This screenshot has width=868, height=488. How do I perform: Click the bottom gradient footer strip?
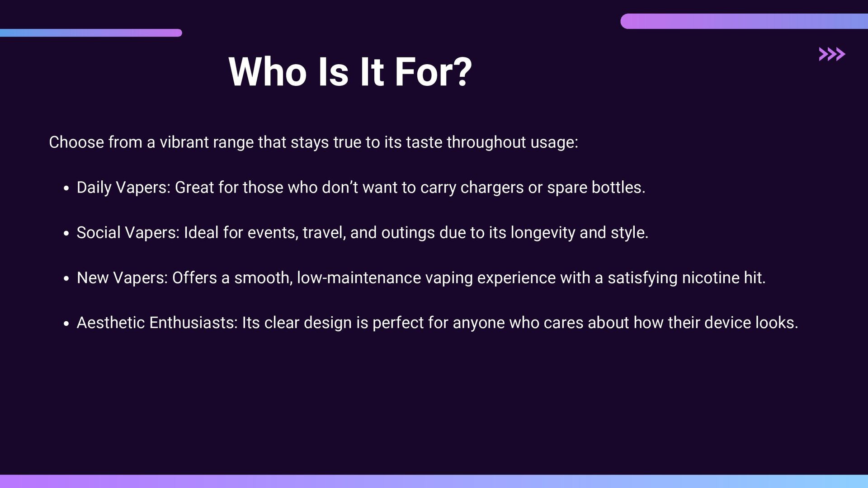tap(434, 481)
